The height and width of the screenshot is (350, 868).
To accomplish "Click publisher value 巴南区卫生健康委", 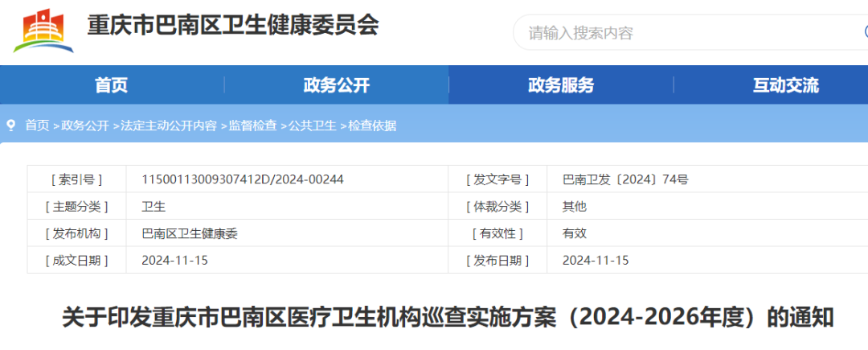I will (190, 233).
